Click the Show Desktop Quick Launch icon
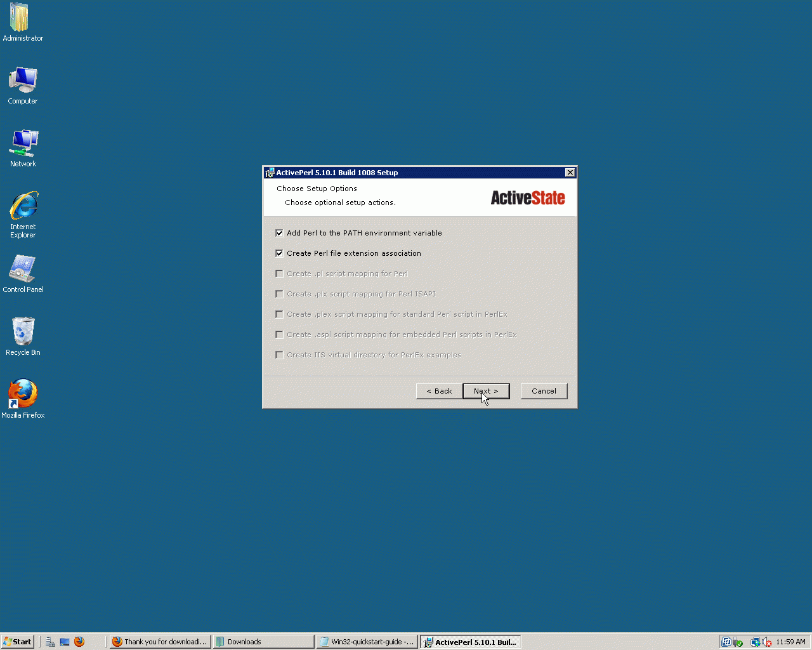 coord(65,642)
